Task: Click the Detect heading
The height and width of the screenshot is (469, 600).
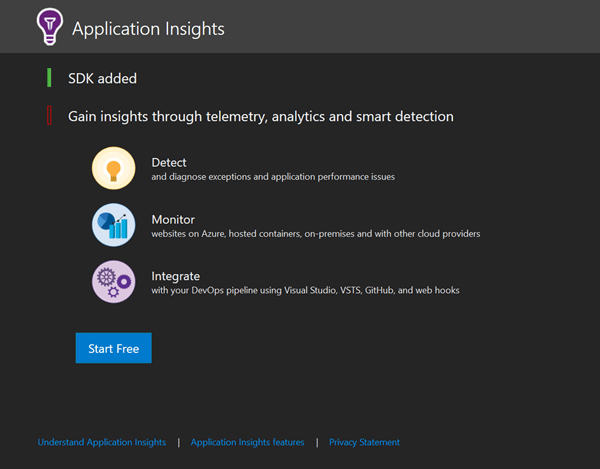Action: pos(169,162)
